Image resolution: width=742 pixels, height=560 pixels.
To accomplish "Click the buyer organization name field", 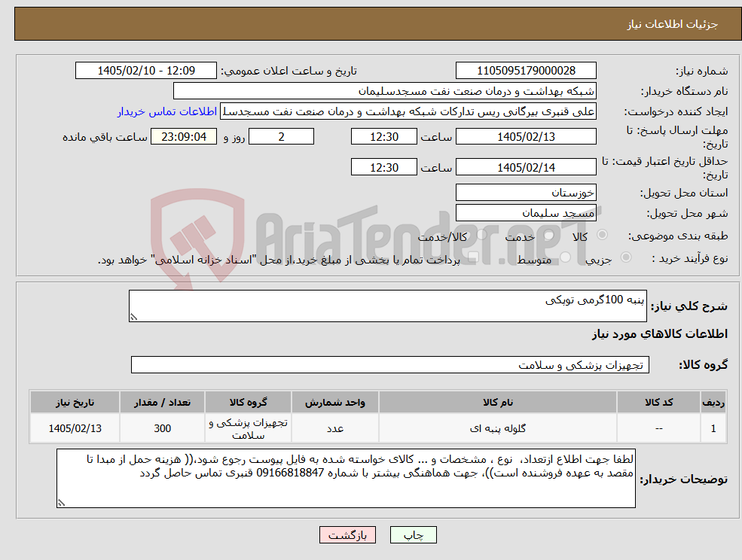I will (x=384, y=91).
